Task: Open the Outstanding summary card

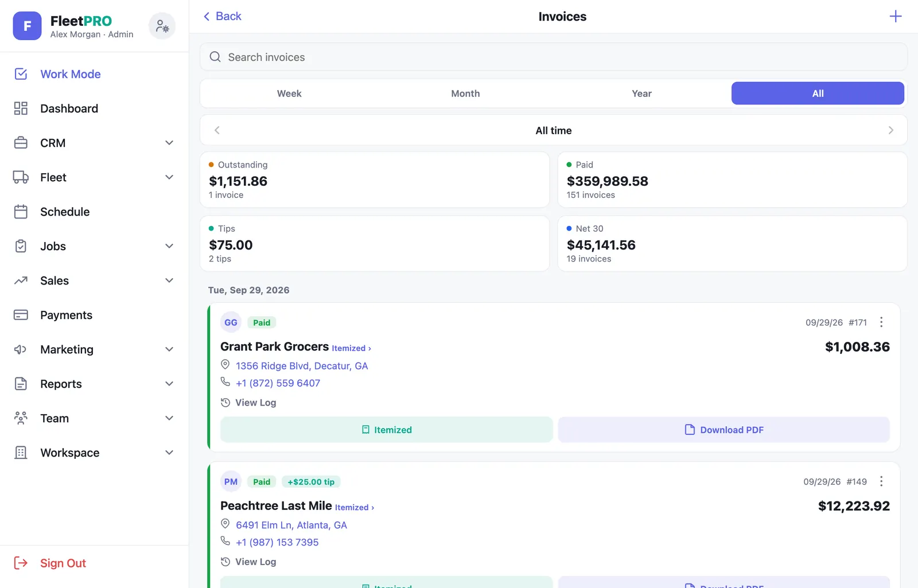Action: coord(375,180)
